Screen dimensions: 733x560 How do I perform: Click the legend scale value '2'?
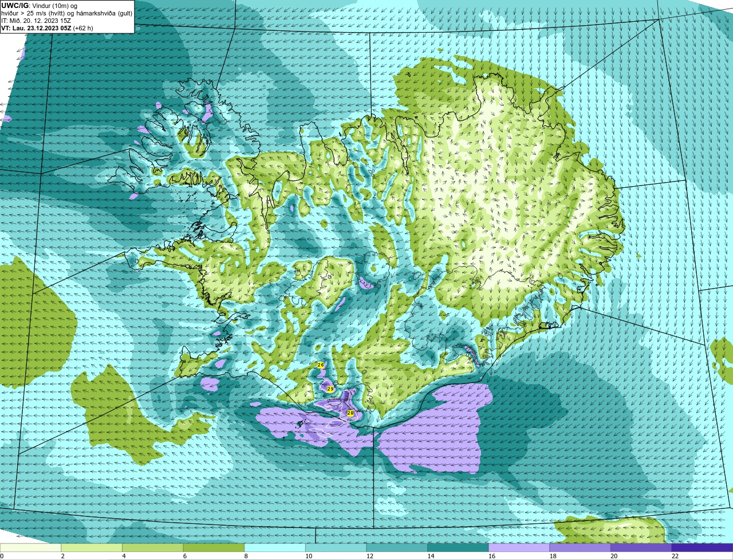[63, 556]
